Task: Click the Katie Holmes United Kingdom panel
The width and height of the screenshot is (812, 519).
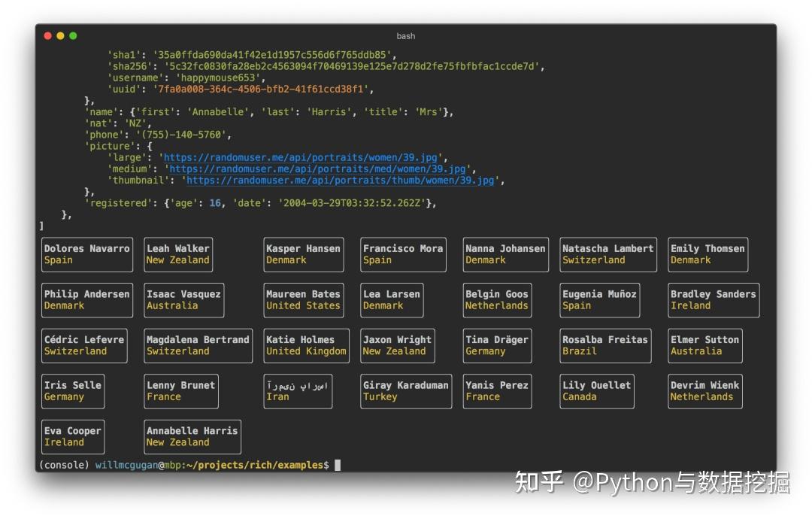Action: 307,345
